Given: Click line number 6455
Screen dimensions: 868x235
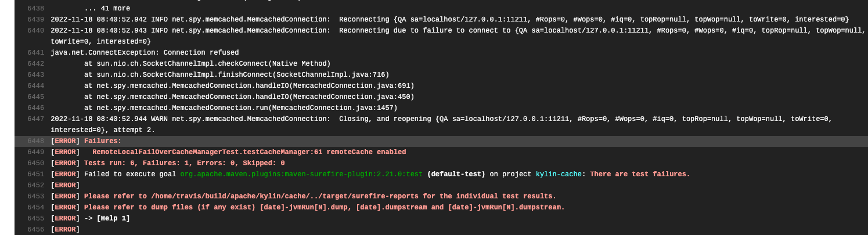Looking at the screenshot, I should tap(35, 219).
